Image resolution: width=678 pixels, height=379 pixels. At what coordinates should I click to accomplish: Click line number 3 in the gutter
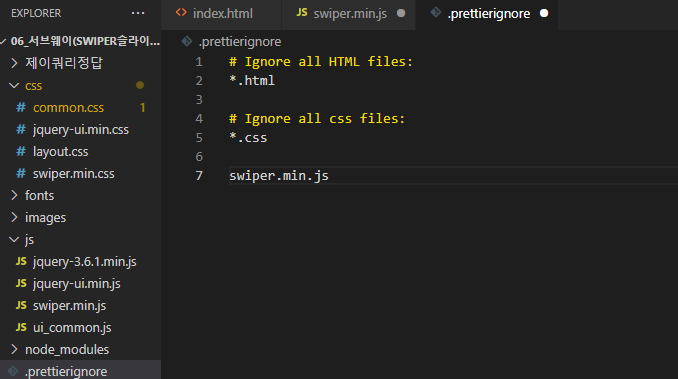[x=198, y=100]
